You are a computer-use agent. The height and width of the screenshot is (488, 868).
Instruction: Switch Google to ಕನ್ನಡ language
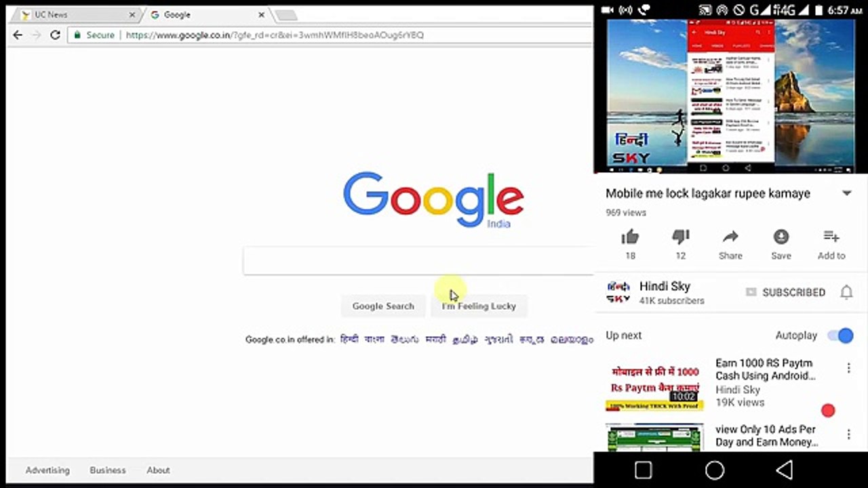532,340
